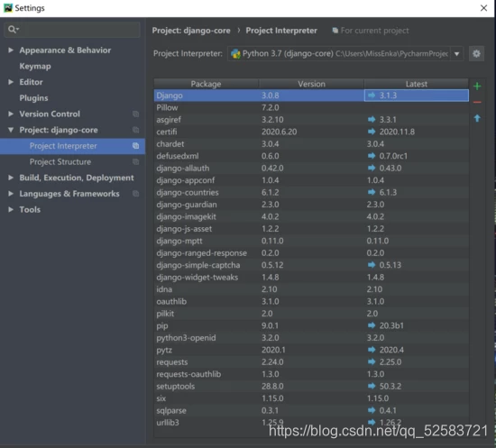Image resolution: width=496 pixels, height=448 pixels.
Task: Click the copy icon beside Project: django-core
Action: (x=135, y=130)
